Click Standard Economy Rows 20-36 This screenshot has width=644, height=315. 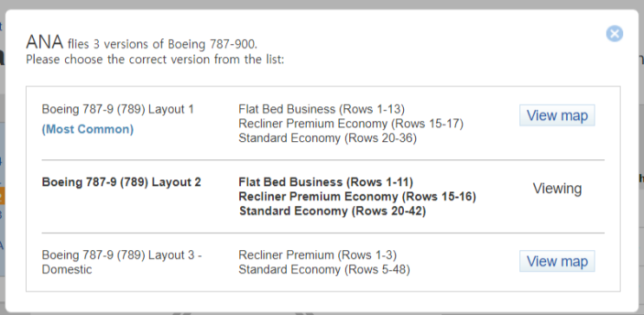point(328,138)
